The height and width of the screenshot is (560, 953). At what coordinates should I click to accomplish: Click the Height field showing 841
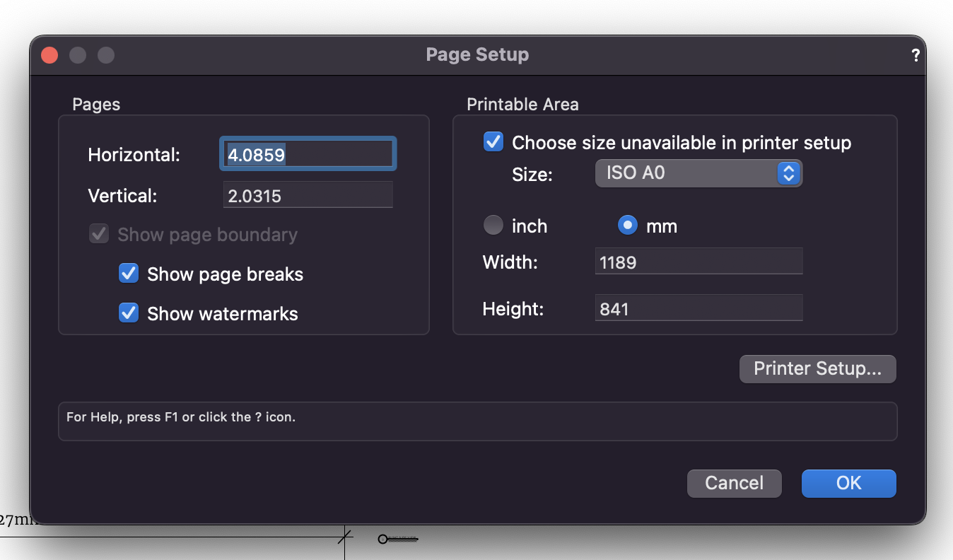pos(698,307)
